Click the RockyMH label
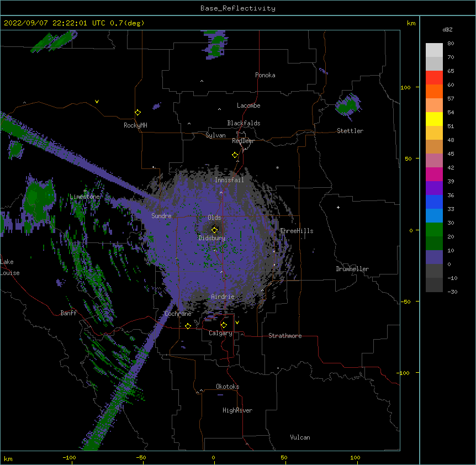The height and width of the screenshot is (465, 476). pos(135,125)
